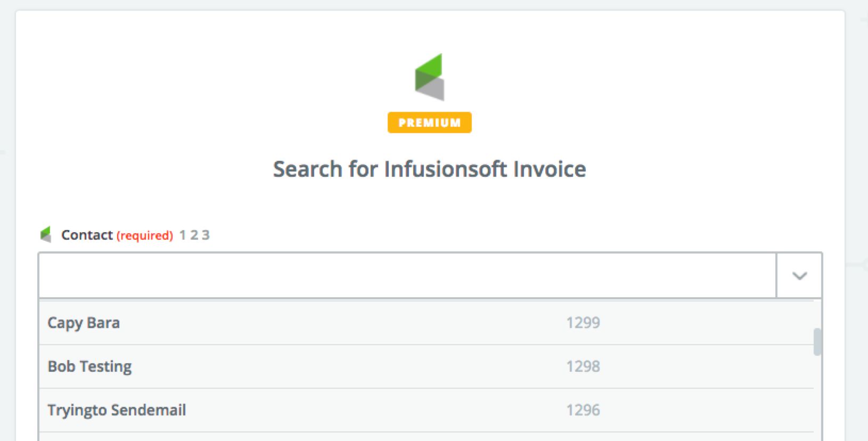Click the Search for Infusionsoft Invoice heading

pos(429,169)
